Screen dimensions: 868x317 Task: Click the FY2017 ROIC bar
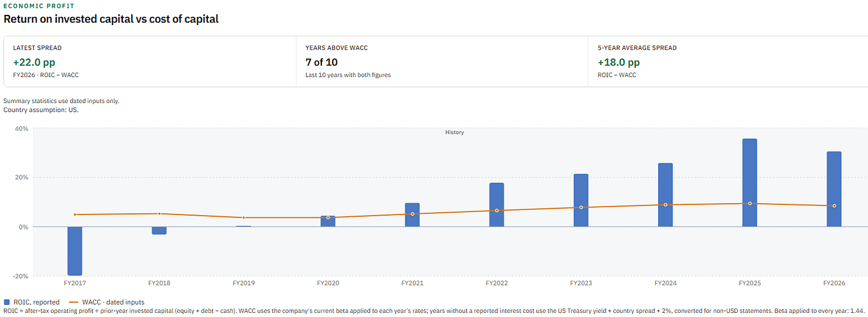tap(75, 251)
